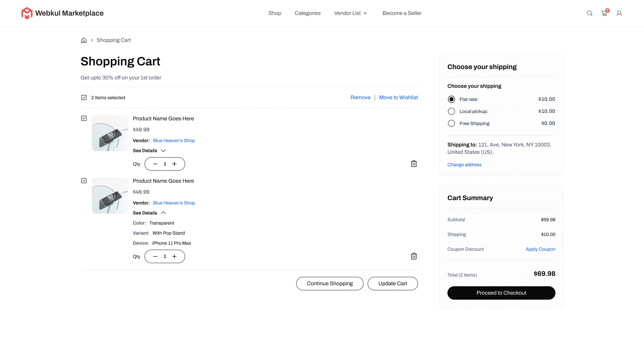Open the cart icon with badge
The image size is (644, 362).
(x=604, y=13)
